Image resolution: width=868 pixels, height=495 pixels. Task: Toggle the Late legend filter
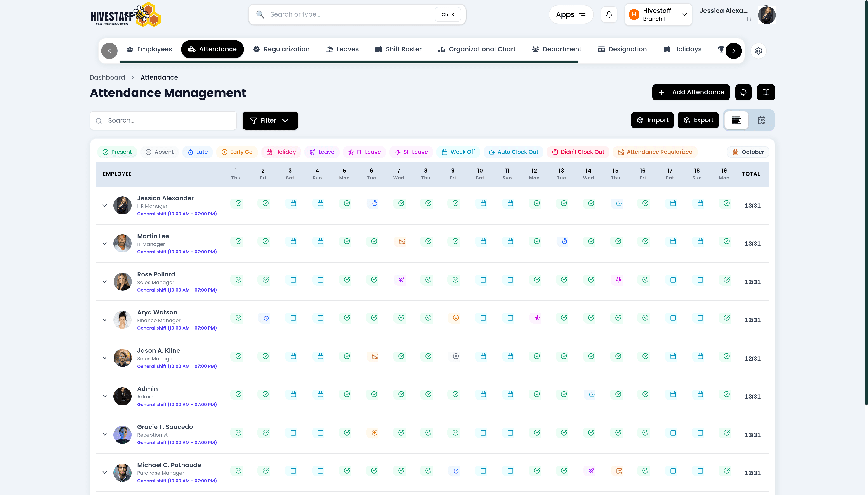[197, 152]
